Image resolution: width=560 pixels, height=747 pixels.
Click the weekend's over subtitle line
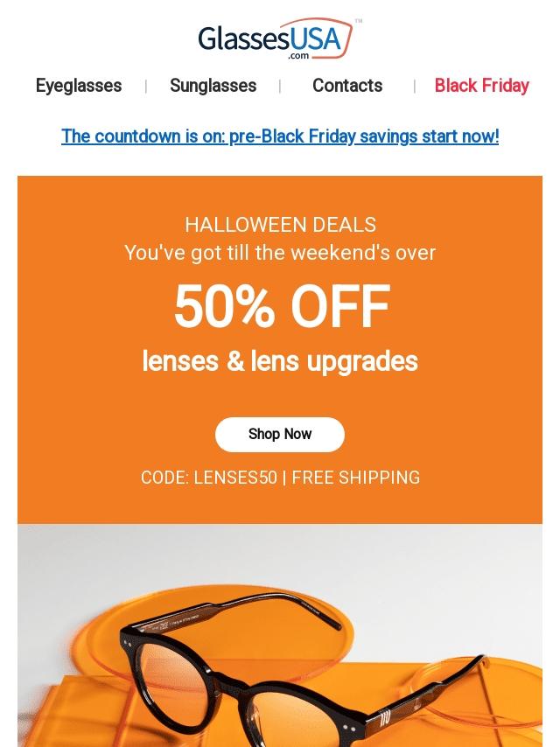(x=280, y=253)
